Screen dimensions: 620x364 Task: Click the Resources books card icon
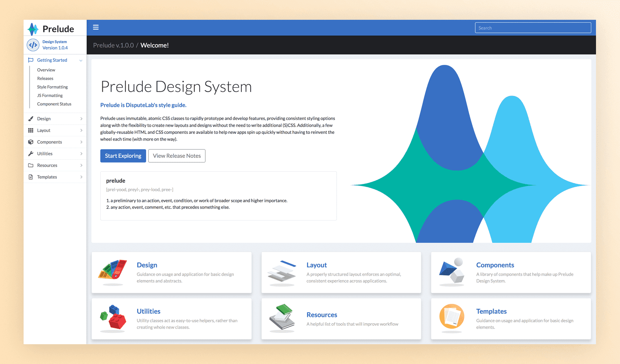[x=282, y=317]
